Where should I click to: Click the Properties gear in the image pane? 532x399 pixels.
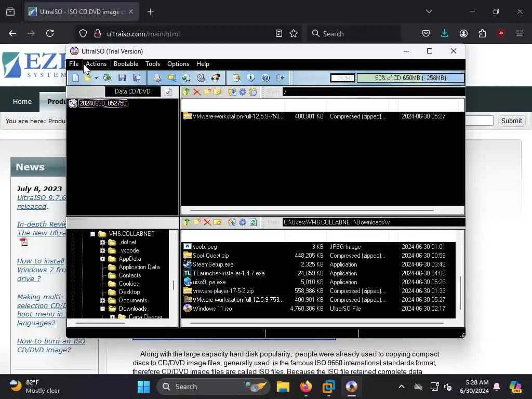243,91
